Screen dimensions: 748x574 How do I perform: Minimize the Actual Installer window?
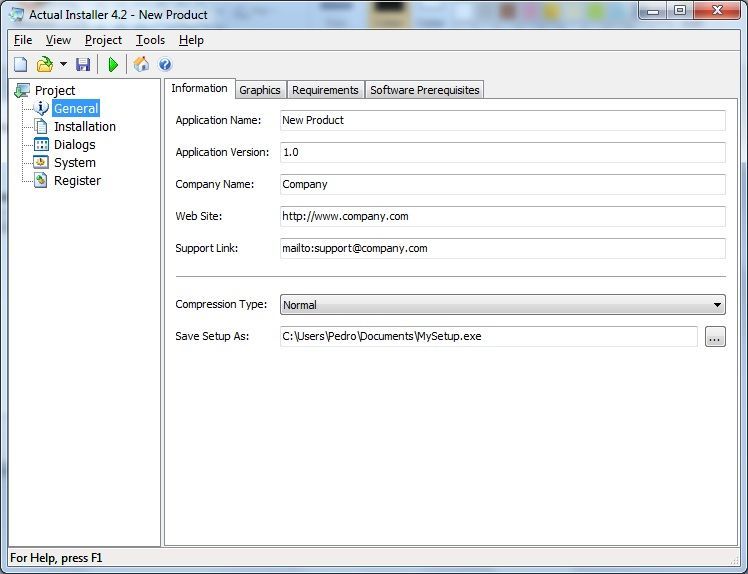click(653, 10)
